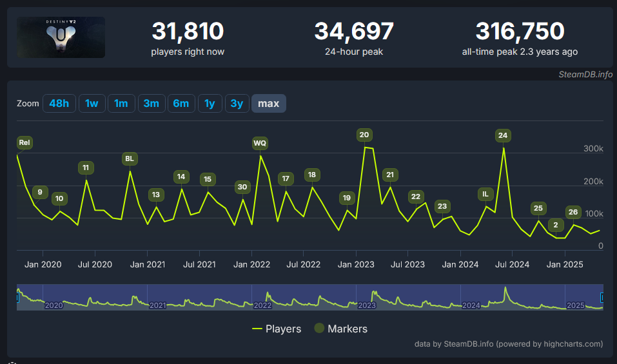Click chart marker 11
The height and width of the screenshot is (364, 617).
[86, 168]
